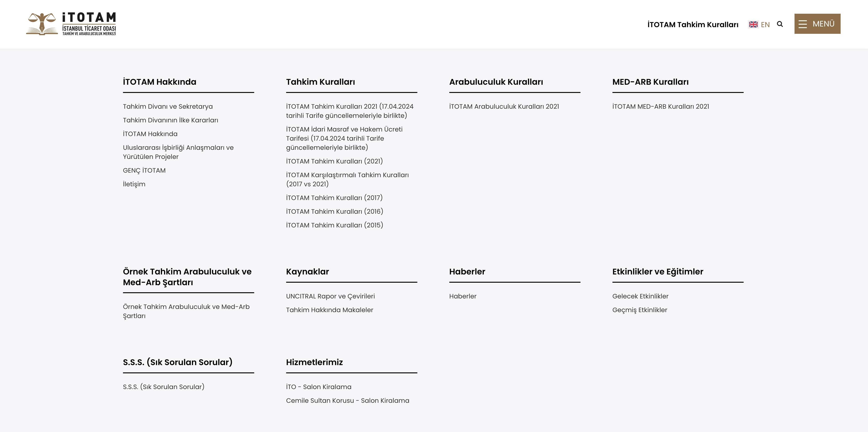This screenshot has width=868, height=432.
Task: Go to Tahkim Divanının İlke Kararları
Action: 170,120
